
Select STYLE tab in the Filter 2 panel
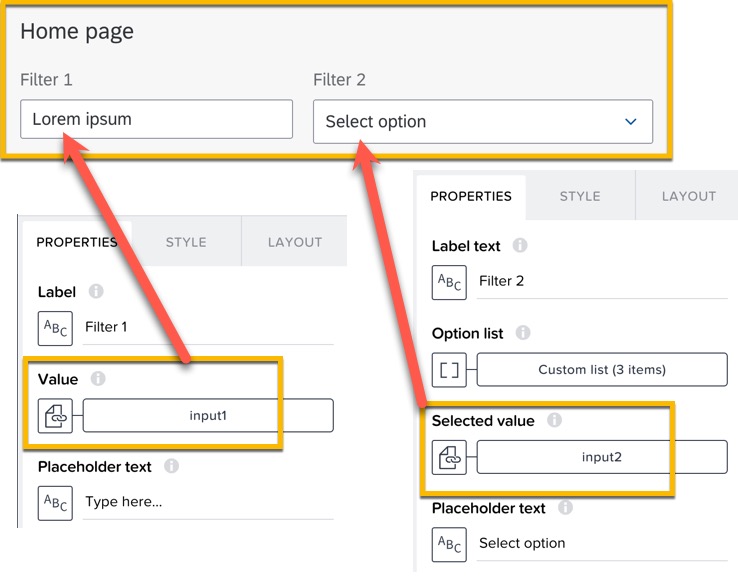pos(580,196)
